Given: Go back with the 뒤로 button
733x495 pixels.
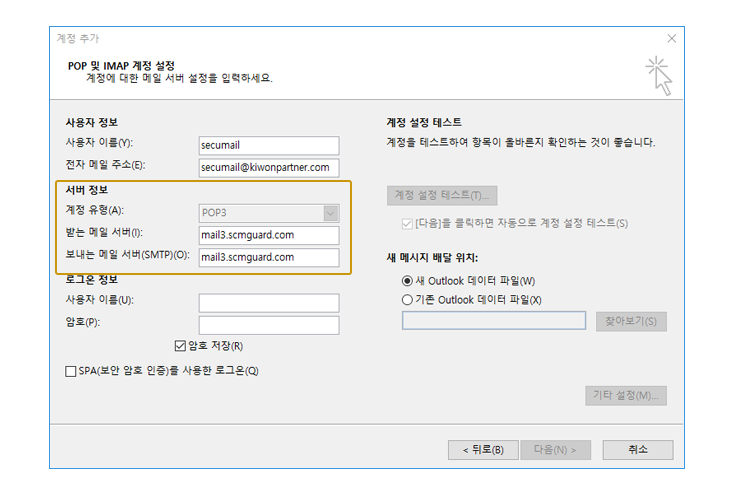Looking at the screenshot, I should (482, 450).
